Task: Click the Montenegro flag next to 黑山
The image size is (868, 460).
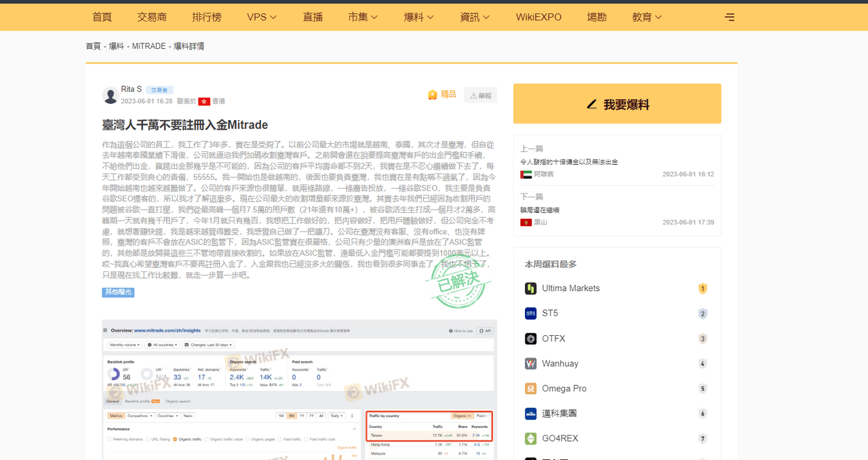Action: (x=526, y=222)
